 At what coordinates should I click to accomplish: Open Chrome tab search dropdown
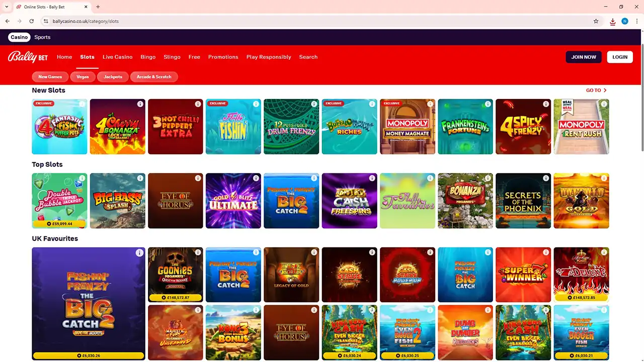7,7
